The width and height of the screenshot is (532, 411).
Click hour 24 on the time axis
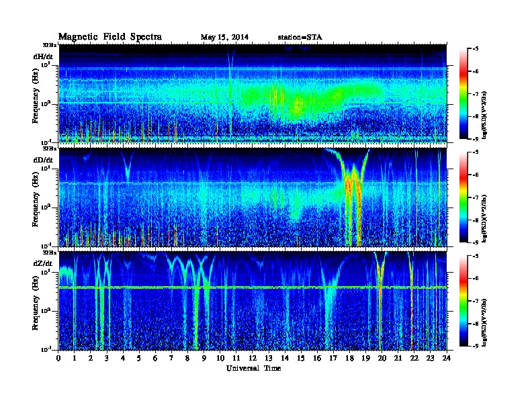(447, 359)
